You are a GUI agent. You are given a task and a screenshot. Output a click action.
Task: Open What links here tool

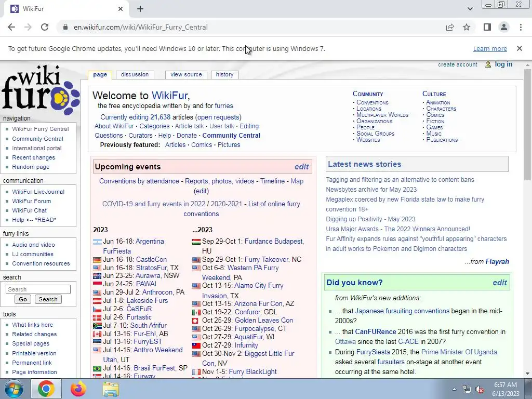33,325
